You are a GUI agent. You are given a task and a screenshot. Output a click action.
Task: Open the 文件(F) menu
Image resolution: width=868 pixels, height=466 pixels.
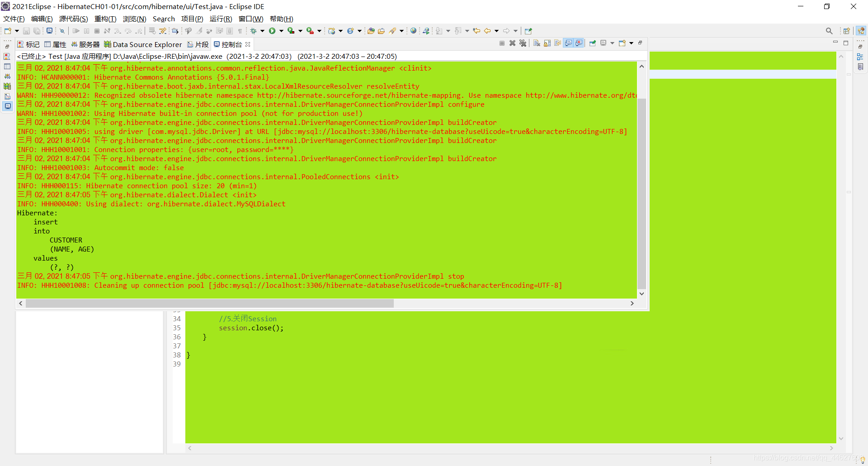14,19
